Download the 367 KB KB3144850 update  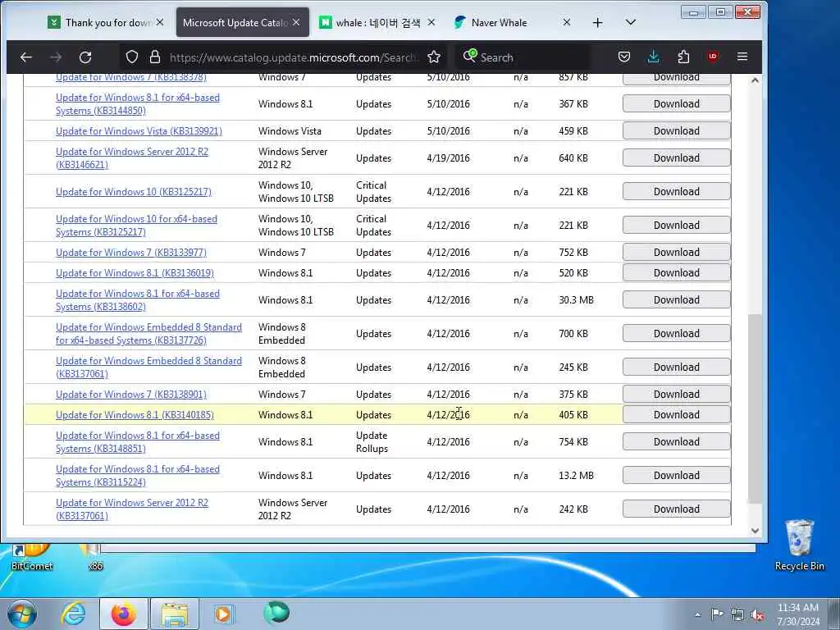[x=676, y=104]
